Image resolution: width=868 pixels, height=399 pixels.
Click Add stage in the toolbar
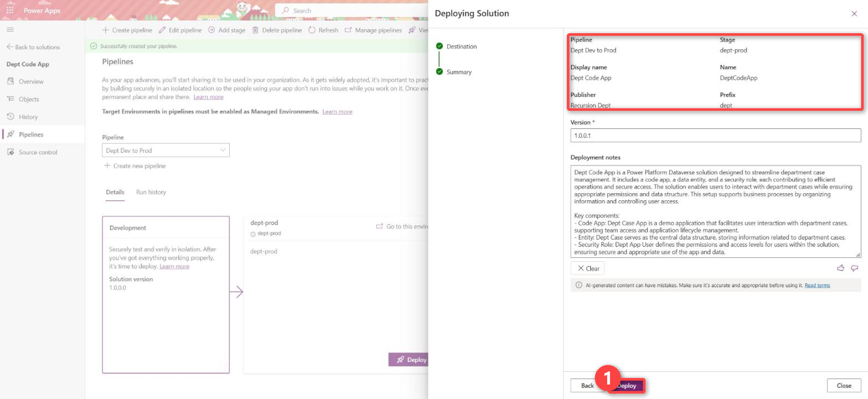(226, 30)
